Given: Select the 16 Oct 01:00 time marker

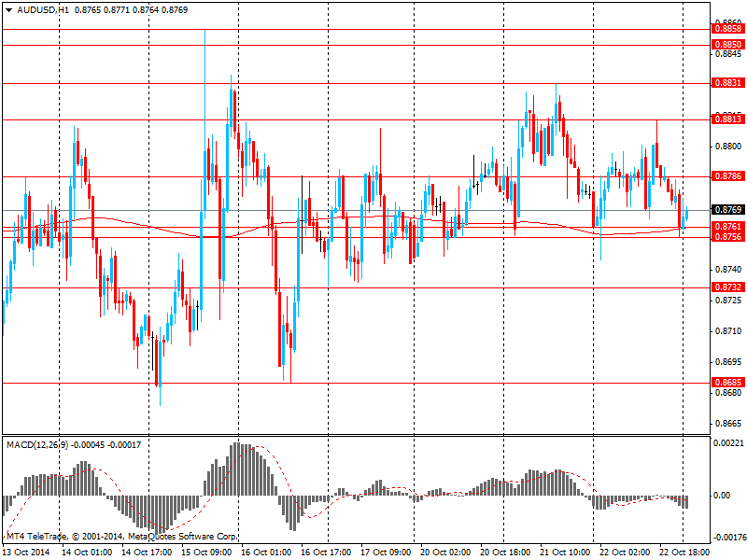Looking at the screenshot, I should 268,552.
